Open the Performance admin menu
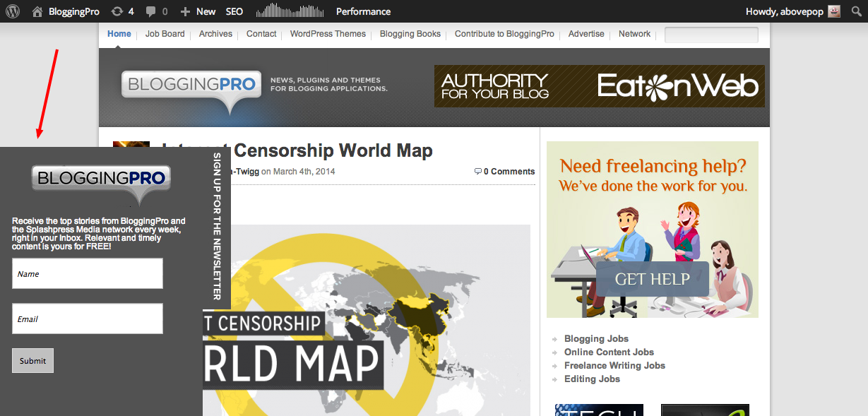Screen dimensions: 868x416 coord(363,11)
